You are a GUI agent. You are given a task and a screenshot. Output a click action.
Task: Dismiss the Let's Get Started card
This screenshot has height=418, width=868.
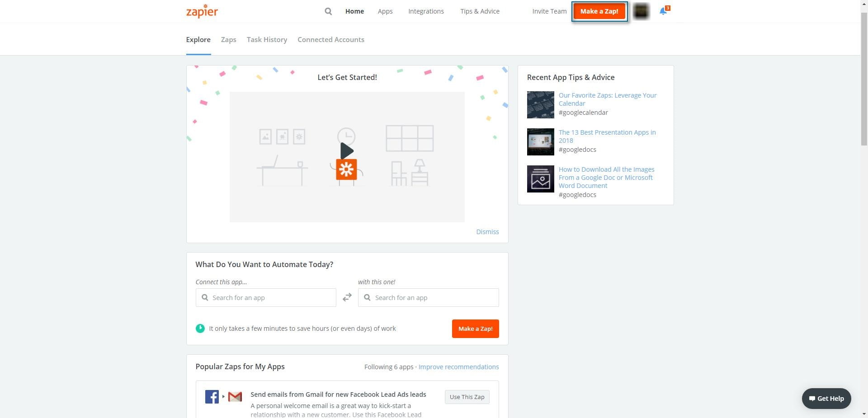point(487,232)
